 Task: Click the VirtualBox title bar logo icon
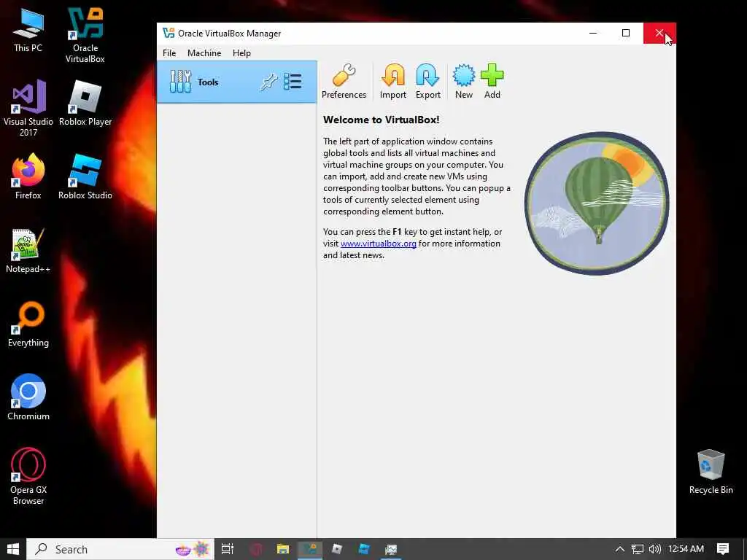(169, 33)
